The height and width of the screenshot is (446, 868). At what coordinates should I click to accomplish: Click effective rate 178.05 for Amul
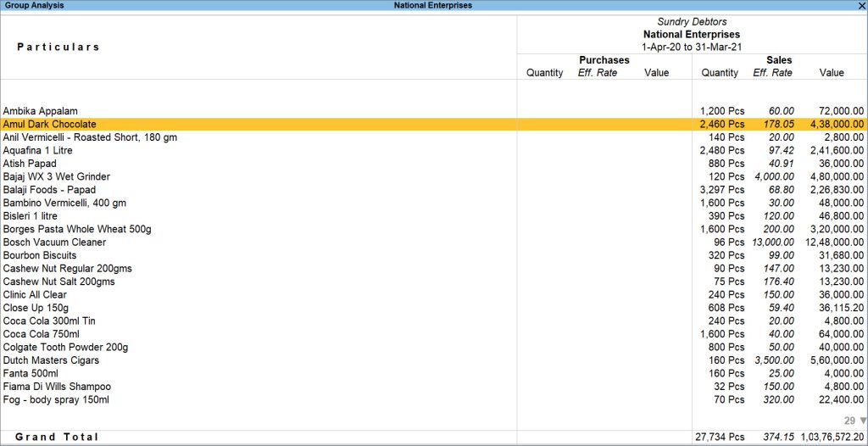[x=778, y=124]
